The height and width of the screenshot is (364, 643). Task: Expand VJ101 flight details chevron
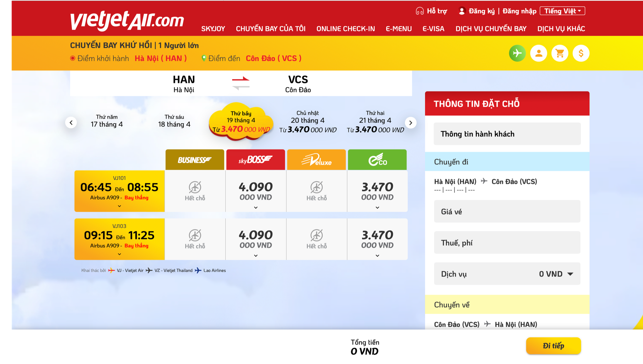(120, 206)
